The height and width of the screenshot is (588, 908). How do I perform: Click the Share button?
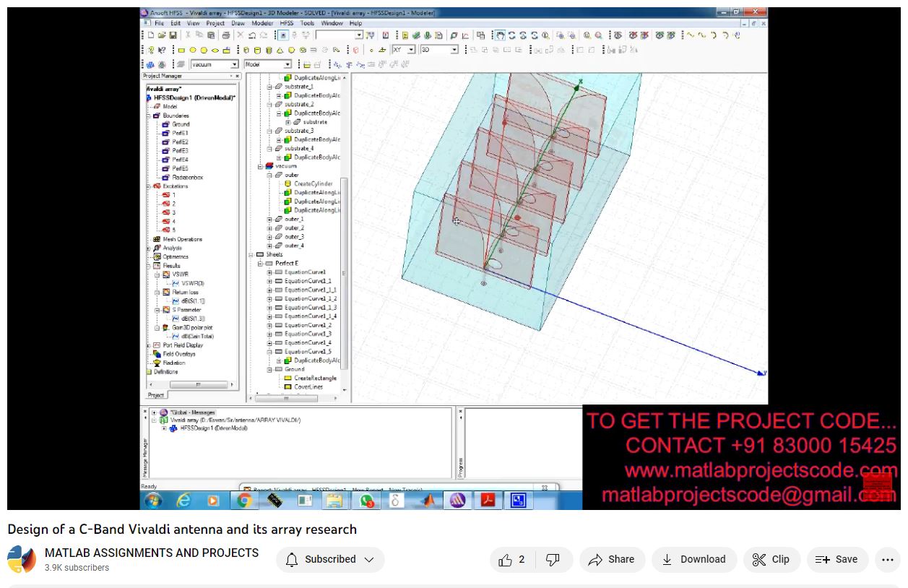pos(612,560)
